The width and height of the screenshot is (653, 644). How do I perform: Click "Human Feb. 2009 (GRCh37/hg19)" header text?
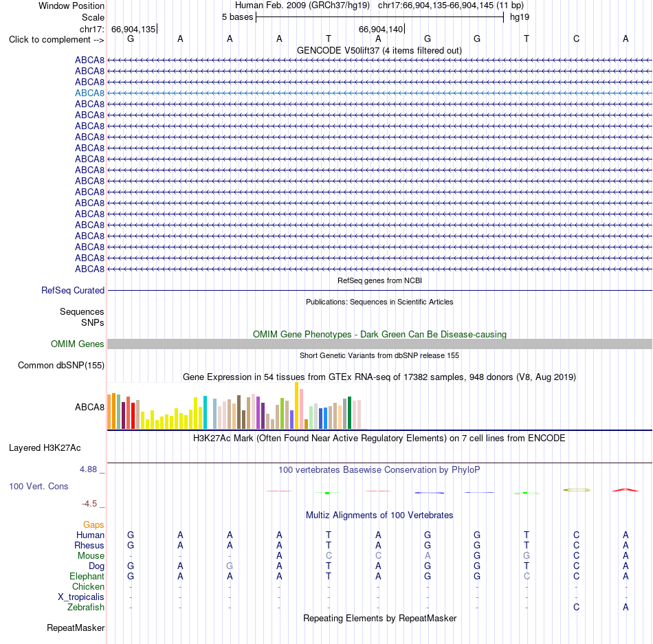[302, 5]
